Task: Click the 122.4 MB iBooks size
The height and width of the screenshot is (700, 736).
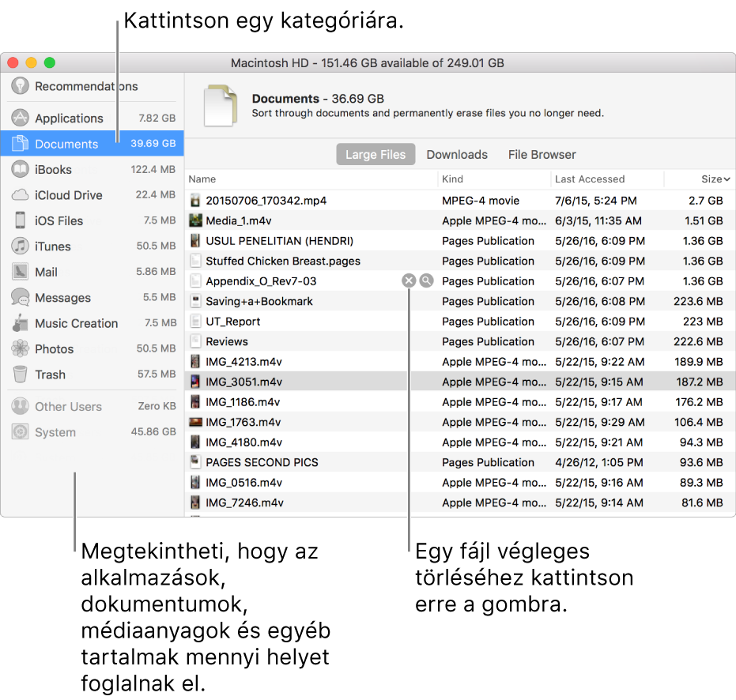Action: click(x=153, y=169)
